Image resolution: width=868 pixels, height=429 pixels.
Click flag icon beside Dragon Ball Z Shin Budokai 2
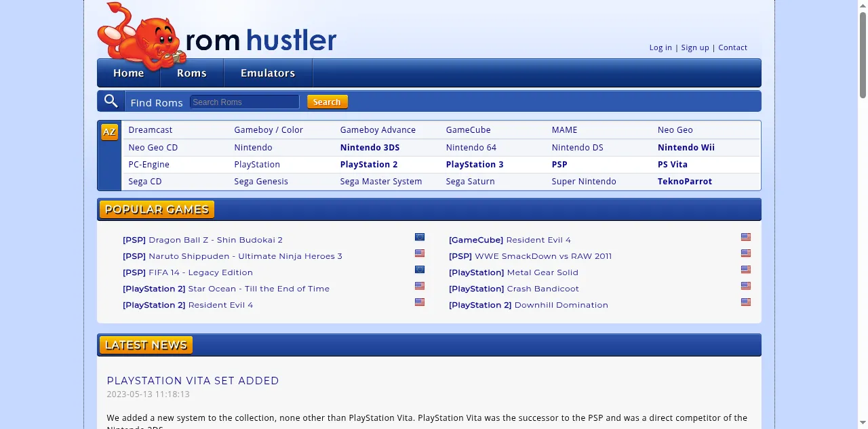420,237
